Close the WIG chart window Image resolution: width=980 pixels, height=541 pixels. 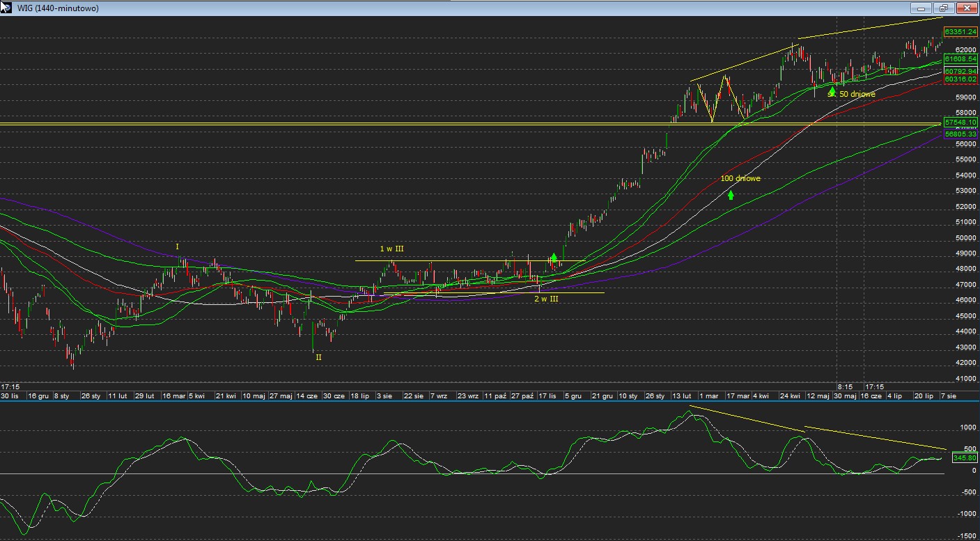(x=966, y=8)
